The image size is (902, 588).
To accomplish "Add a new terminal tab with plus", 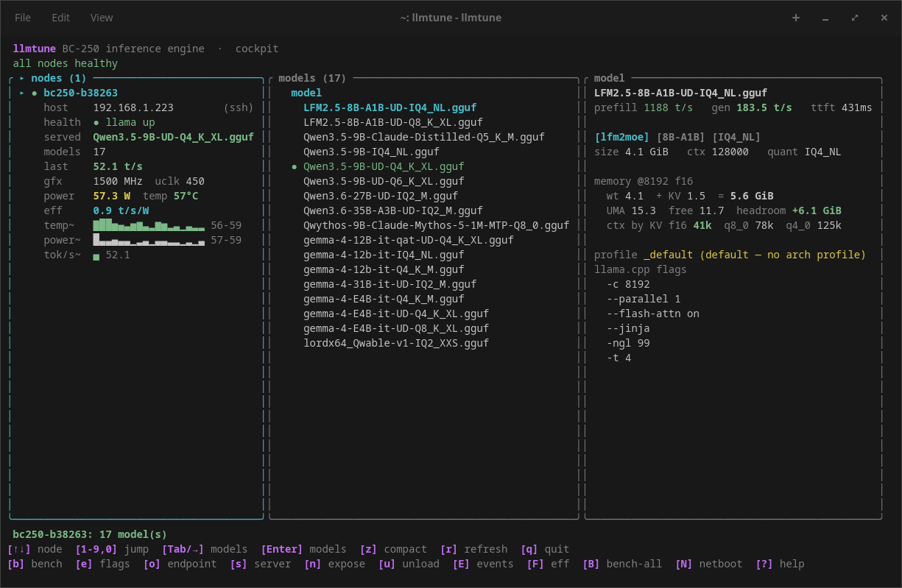I will point(796,18).
